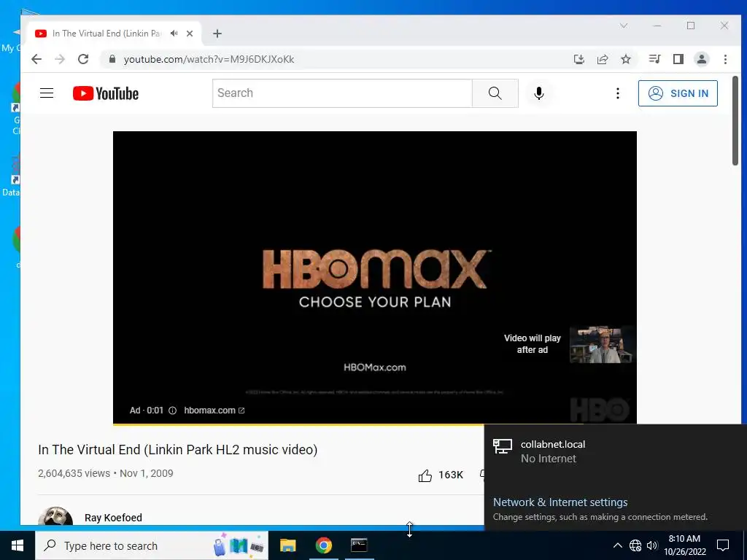Search with your voice microphone icon

pos(539,93)
